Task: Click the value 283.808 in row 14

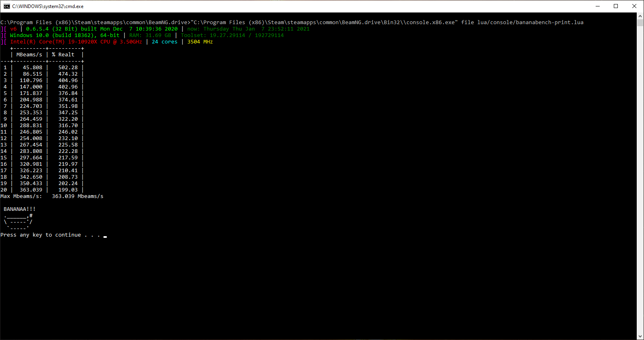Action: [x=31, y=151]
